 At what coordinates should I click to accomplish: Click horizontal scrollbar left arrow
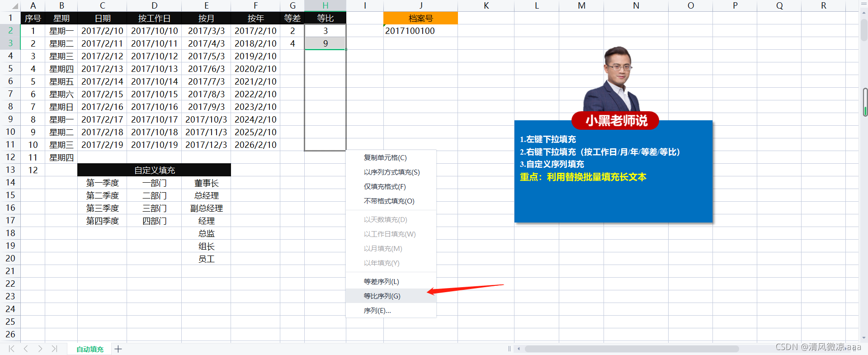click(x=519, y=349)
